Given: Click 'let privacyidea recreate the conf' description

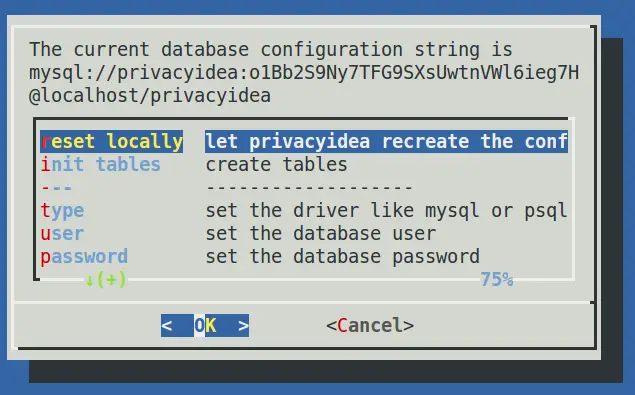Looking at the screenshot, I should (386, 141).
